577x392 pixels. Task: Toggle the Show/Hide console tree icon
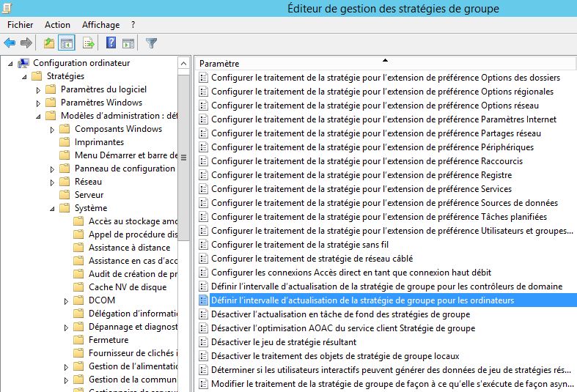(x=67, y=43)
